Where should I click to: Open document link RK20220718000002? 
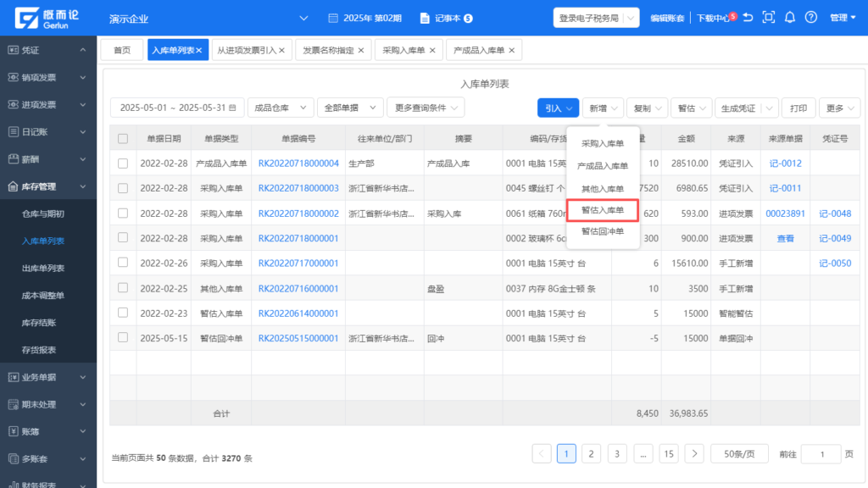298,213
